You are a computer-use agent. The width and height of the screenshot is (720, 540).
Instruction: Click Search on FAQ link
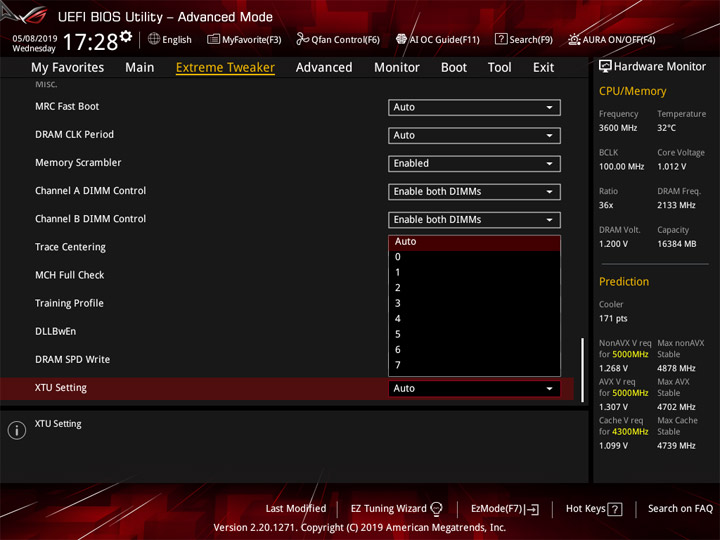click(x=680, y=509)
